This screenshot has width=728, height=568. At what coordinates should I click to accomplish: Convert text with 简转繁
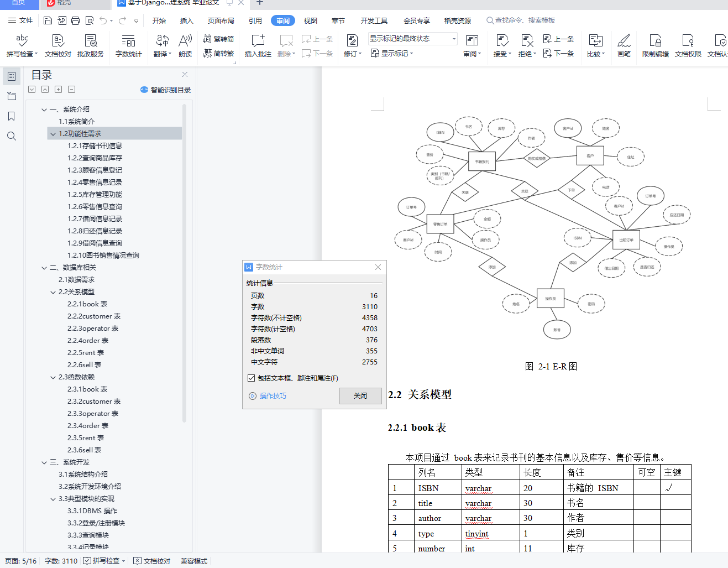(x=218, y=53)
